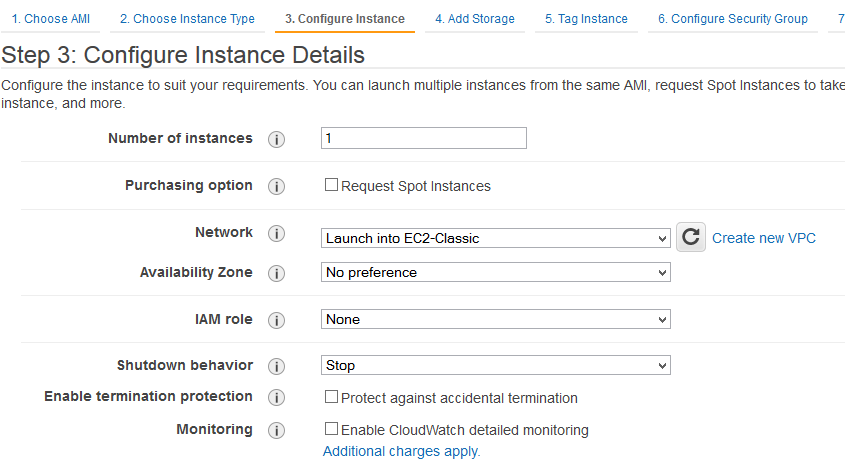Open the IAM role dropdown
845x466 pixels.
click(x=496, y=319)
